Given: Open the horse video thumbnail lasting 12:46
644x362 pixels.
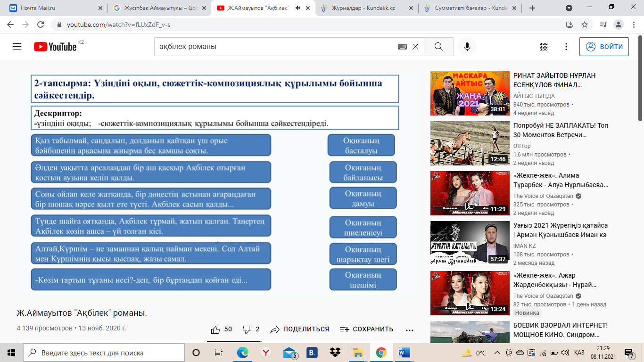Looking at the screenshot, I should (x=470, y=143).
